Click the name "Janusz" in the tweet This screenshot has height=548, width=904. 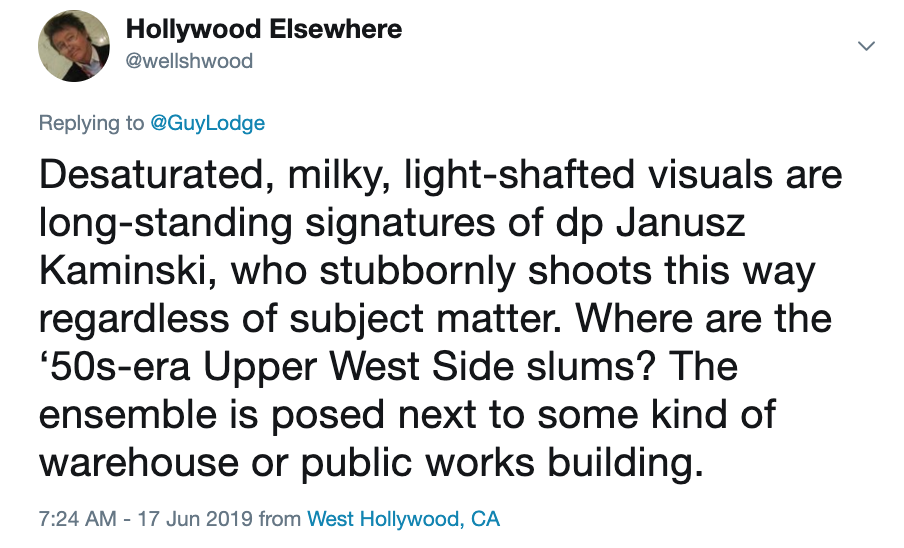(x=680, y=222)
